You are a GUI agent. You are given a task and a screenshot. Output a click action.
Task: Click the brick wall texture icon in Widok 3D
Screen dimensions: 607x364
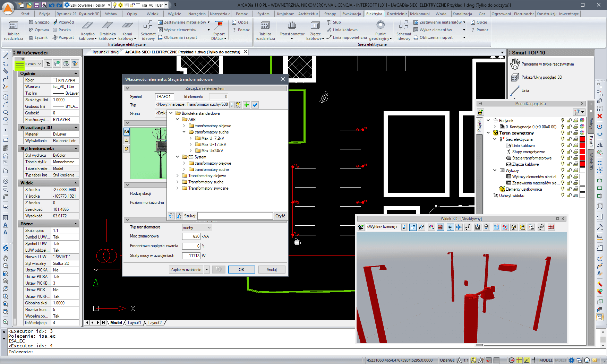440,227
